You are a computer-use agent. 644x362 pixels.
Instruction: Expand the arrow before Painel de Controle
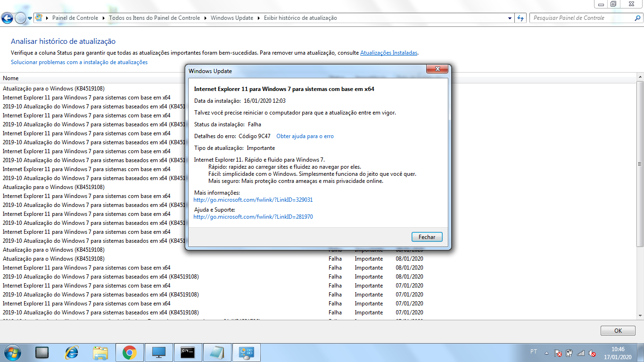pyautogui.click(x=48, y=18)
